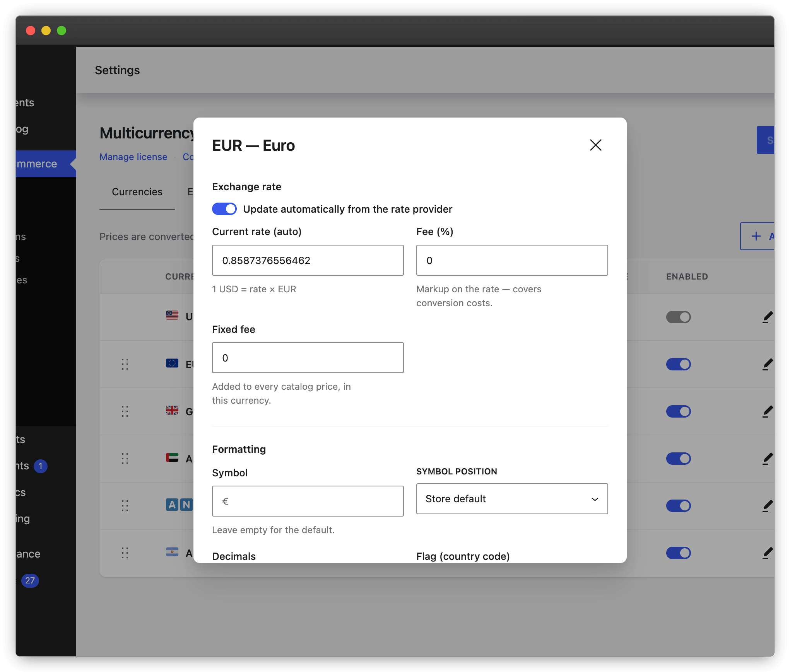Click into the Fee (%) field
This screenshot has width=790, height=672.
point(512,260)
